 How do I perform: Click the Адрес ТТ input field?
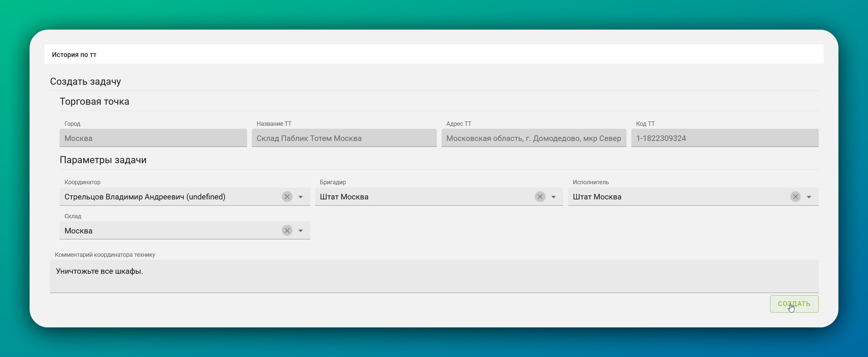[534, 138]
